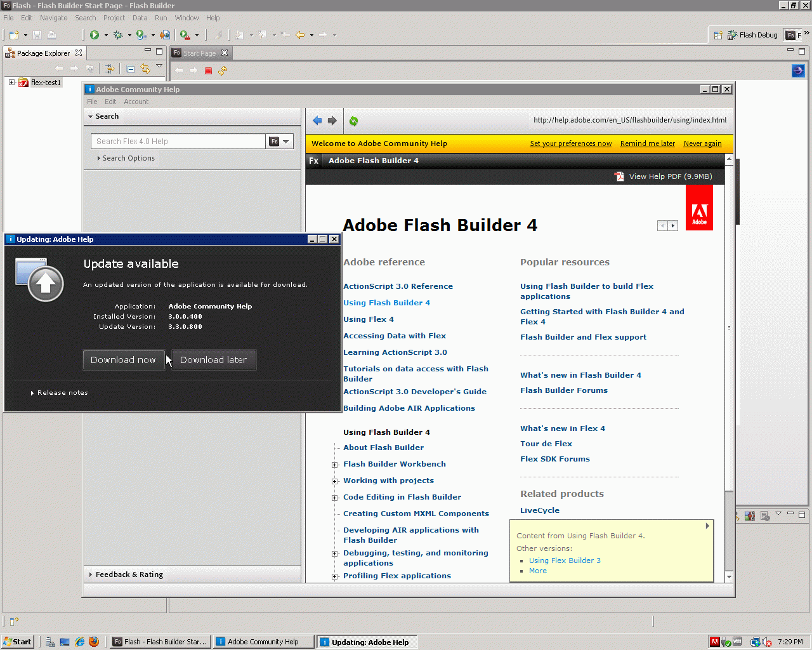
Task: Expand Search Options
Action: 126,158
